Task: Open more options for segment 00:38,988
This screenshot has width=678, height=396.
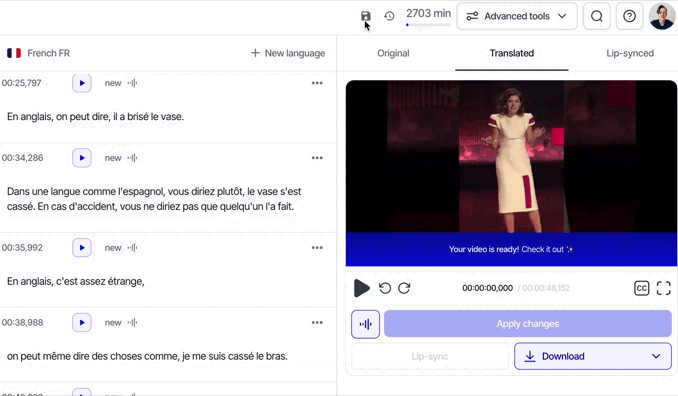Action: [x=317, y=323]
